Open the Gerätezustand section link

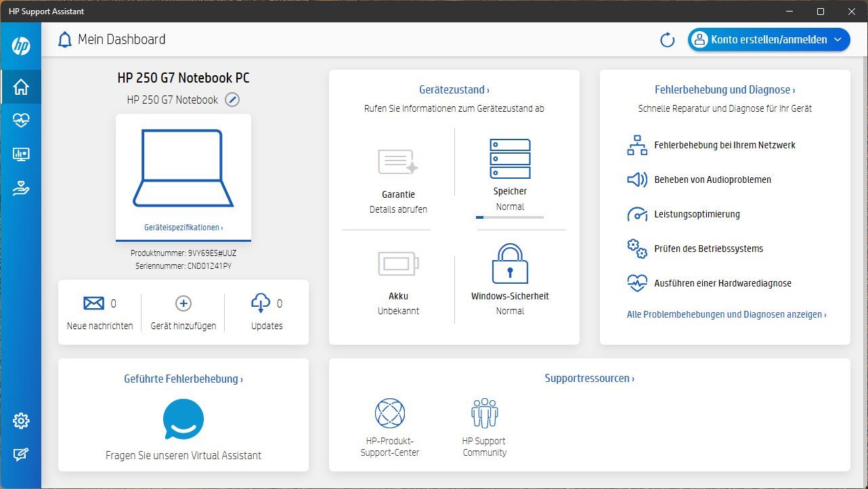(454, 89)
